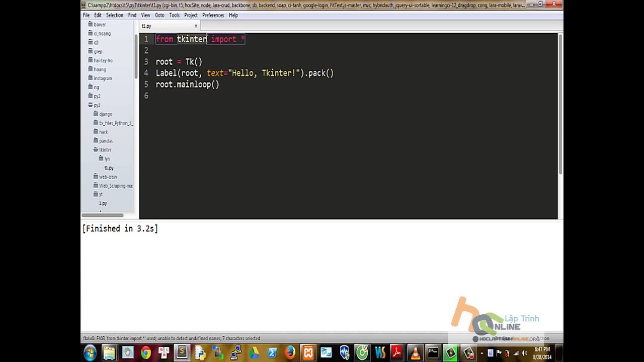Screen dimensions: 644x362
Task: Open the File menu
Action: click(86, 15)
